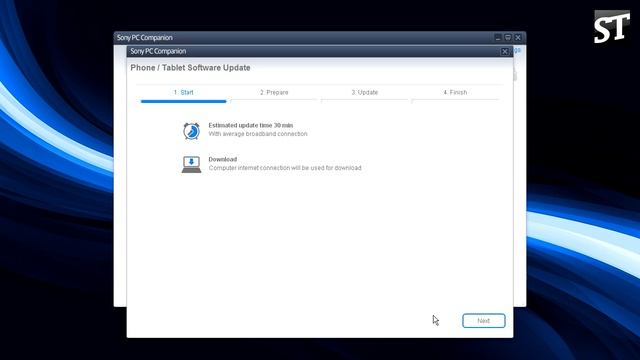Select the 4. Finish step tab
Viewport: 640px width, 360px height.
(456, 93)
